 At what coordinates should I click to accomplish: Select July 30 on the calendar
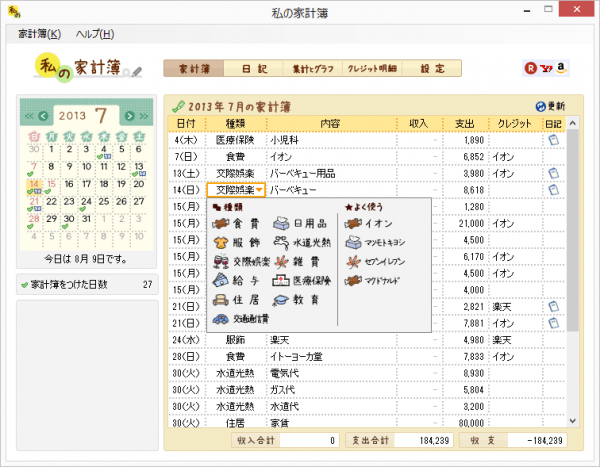69,221
